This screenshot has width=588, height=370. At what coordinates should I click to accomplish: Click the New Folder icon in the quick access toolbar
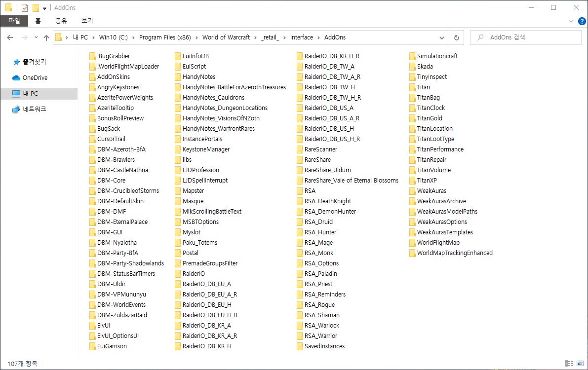click(36, 7)
